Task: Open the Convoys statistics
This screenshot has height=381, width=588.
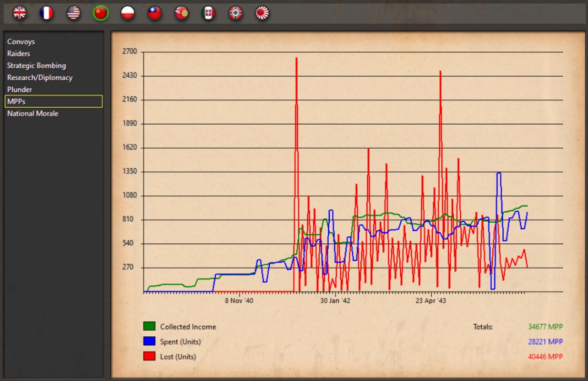Action: [x=21, y=42]
